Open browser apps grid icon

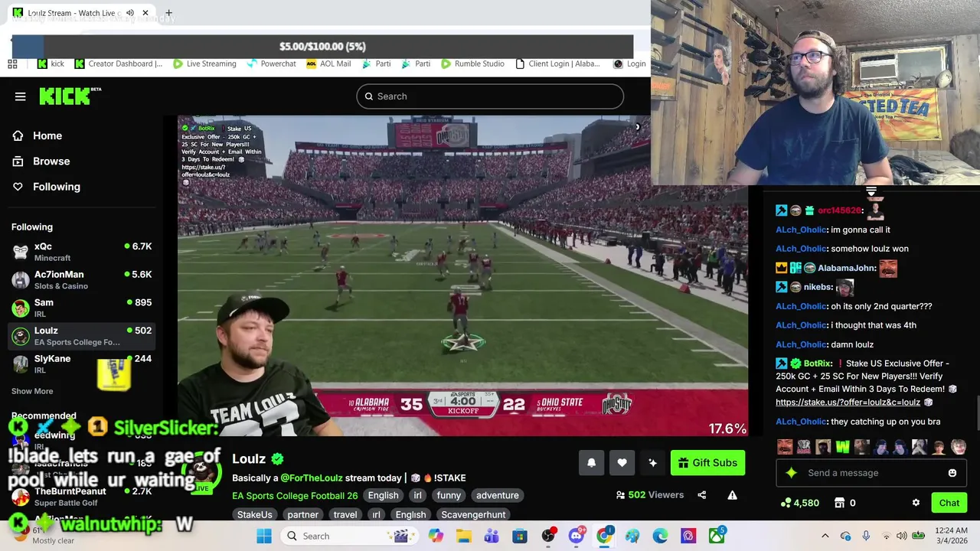point(12,64)
